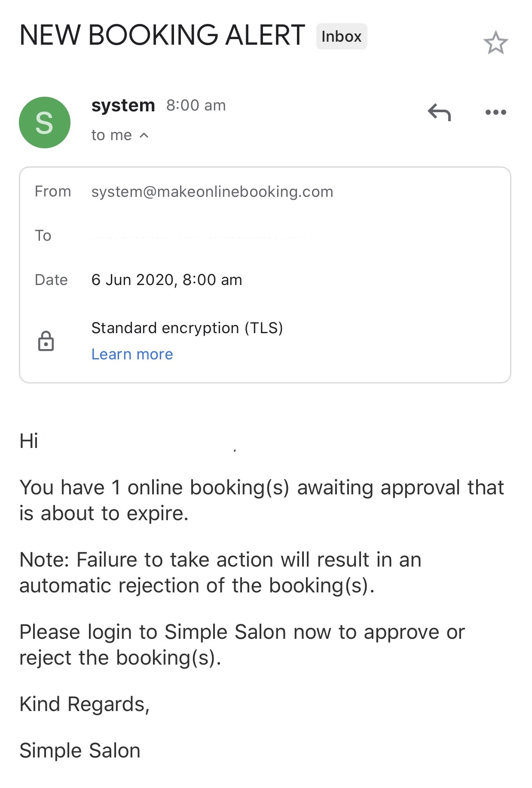Star this NEW BOOKING ALERT email

point(495,43)
